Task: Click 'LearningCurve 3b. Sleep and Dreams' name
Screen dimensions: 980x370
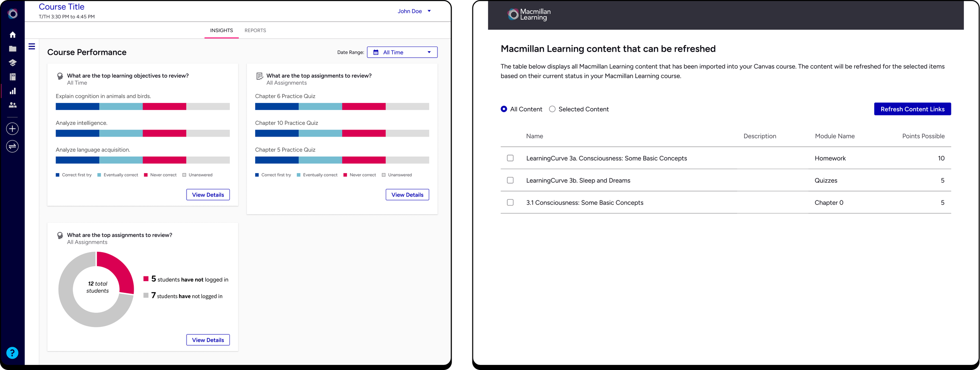Action: tap(578, 180)
